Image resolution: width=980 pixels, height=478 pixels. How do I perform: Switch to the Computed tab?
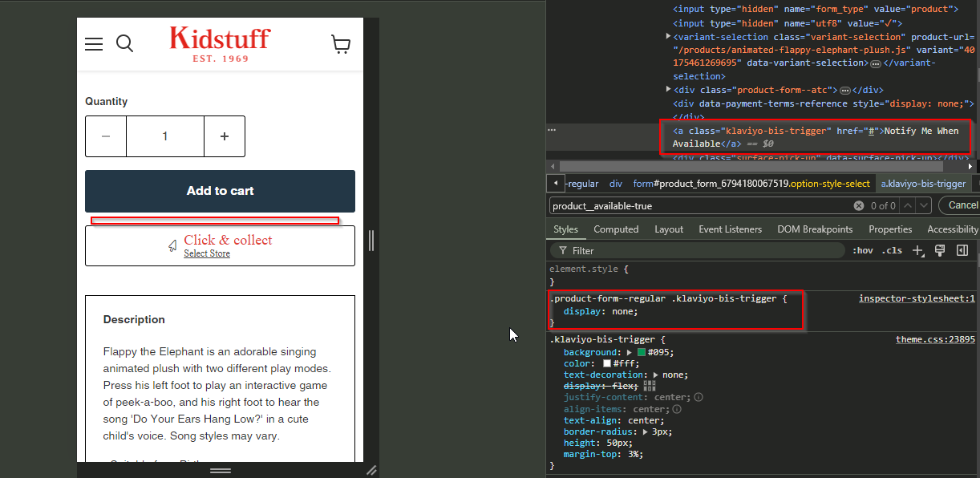[616, 229]
